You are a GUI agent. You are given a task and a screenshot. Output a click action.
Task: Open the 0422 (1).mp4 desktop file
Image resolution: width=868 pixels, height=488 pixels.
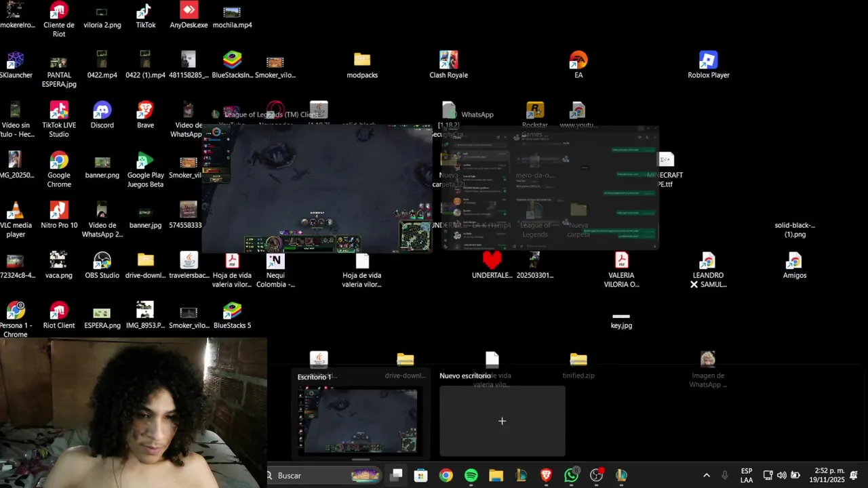coord(145,65)
